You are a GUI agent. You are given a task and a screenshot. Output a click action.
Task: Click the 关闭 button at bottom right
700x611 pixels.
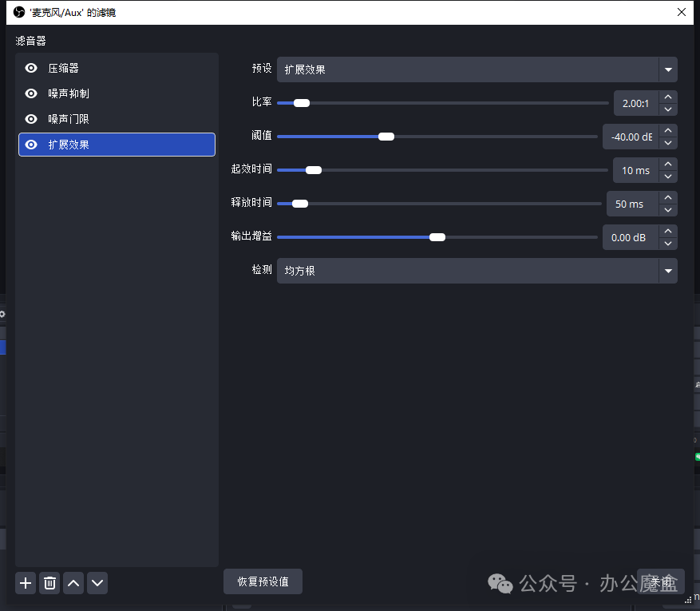coord(660,582)
